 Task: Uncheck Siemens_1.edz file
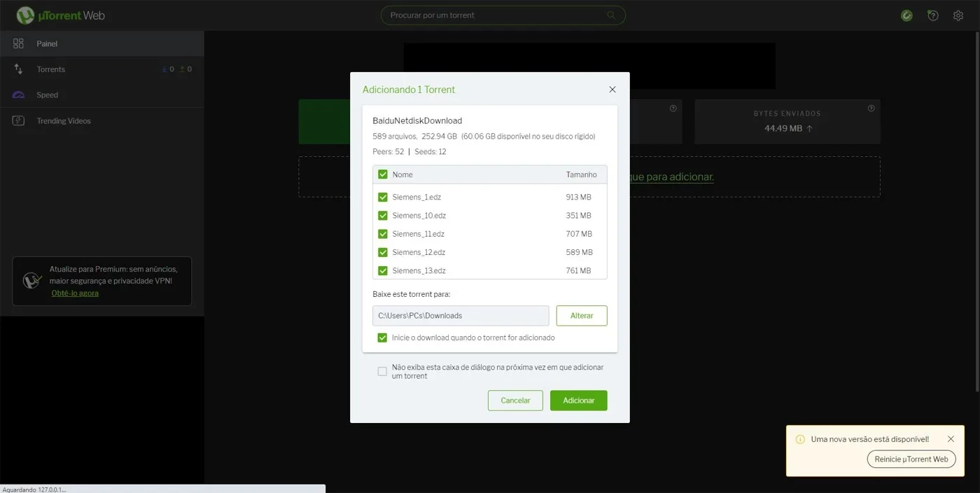(x=383, y=197)
